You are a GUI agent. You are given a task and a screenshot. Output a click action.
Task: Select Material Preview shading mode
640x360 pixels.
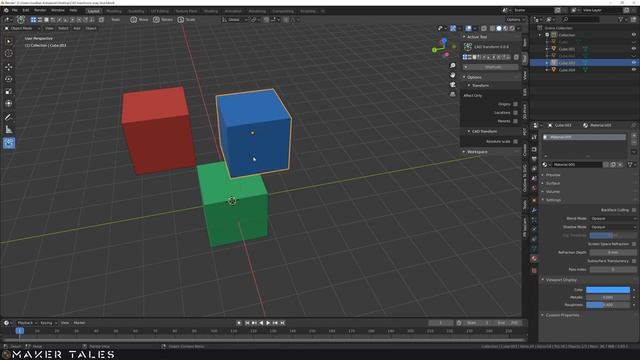[505, 28]
